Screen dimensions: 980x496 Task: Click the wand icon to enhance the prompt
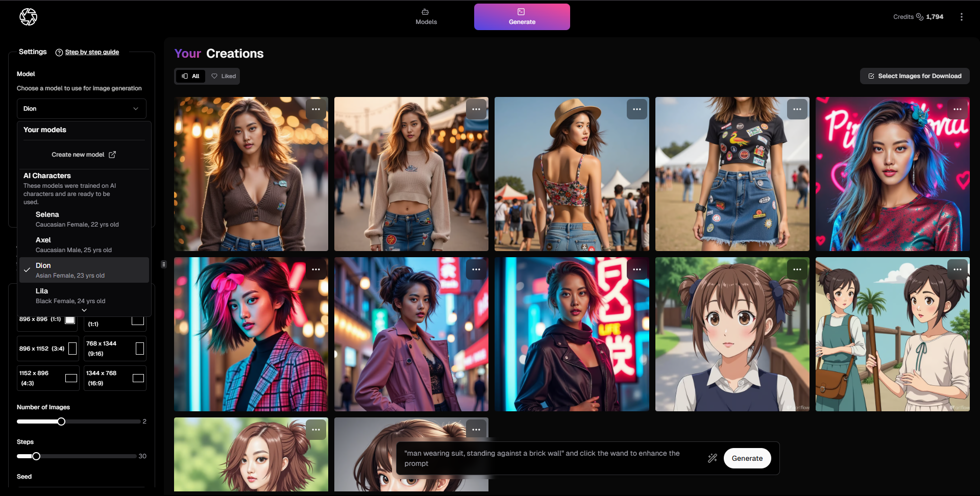point(713,458)
